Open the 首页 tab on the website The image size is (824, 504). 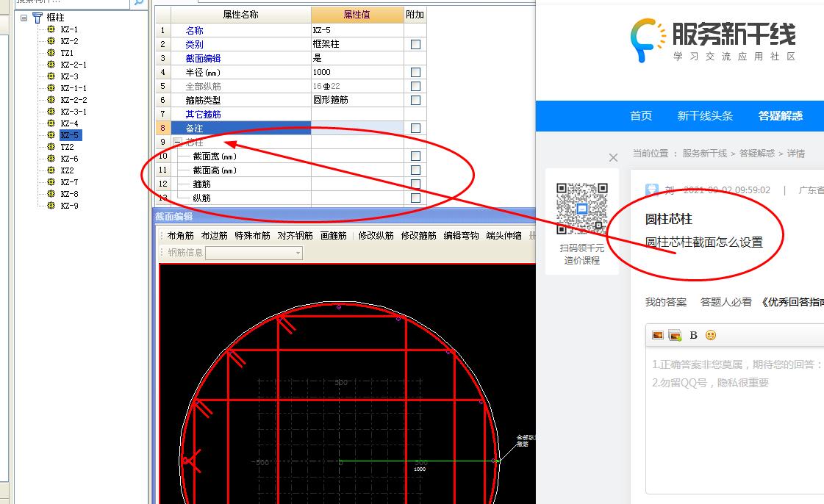click(x=640, y=116)
